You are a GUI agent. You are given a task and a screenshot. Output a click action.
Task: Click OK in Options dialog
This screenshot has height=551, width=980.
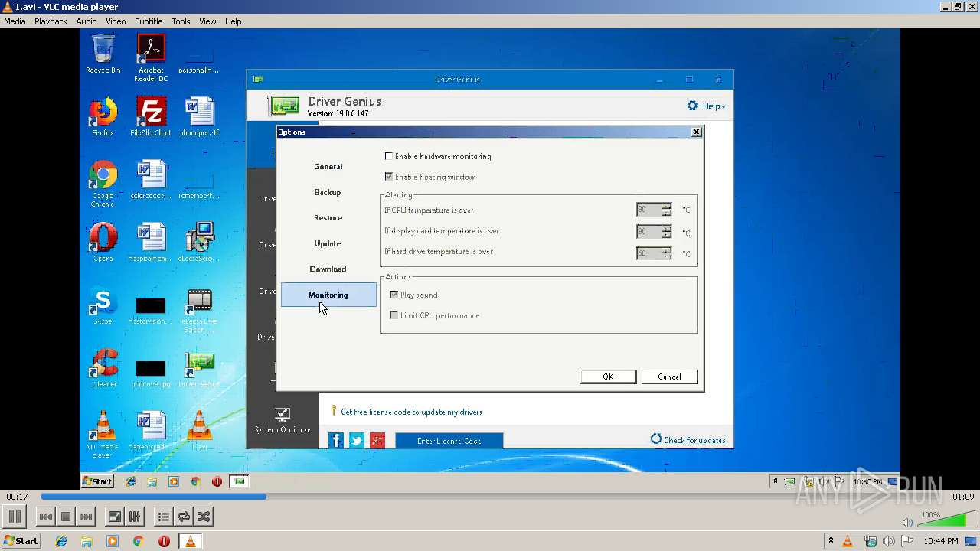coord(608,377)
